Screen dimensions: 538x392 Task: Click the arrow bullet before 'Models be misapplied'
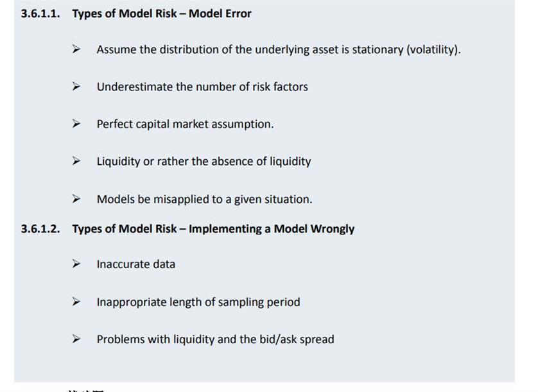tap(76, 199)
